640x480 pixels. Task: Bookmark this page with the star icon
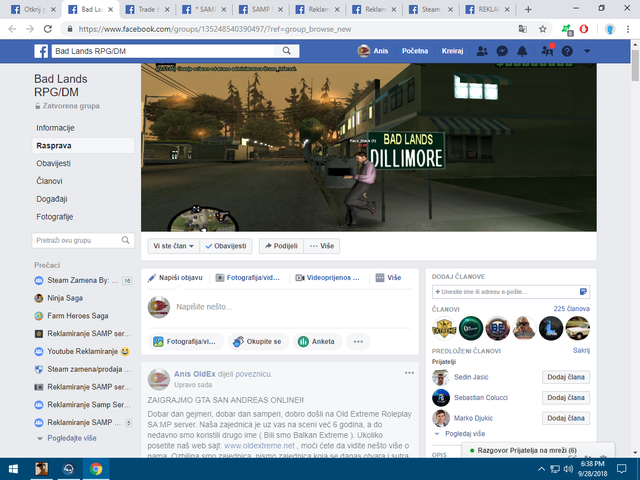click(x=542, y=29)
